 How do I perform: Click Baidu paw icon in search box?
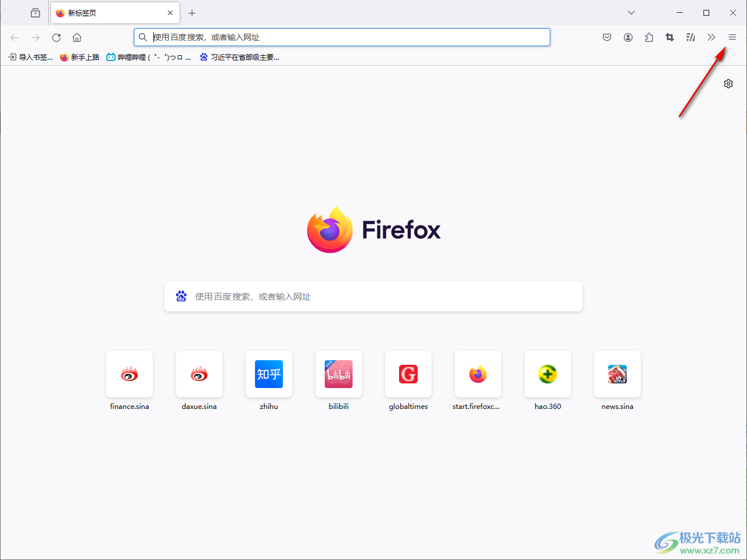click(181, 296)
